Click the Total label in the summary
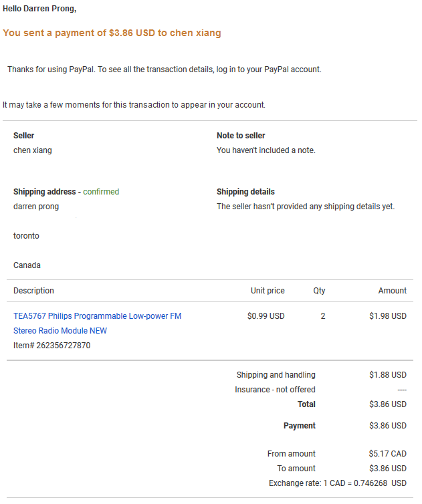The height and width of the screenshot is (504, 422). click(x=306, y=404)
